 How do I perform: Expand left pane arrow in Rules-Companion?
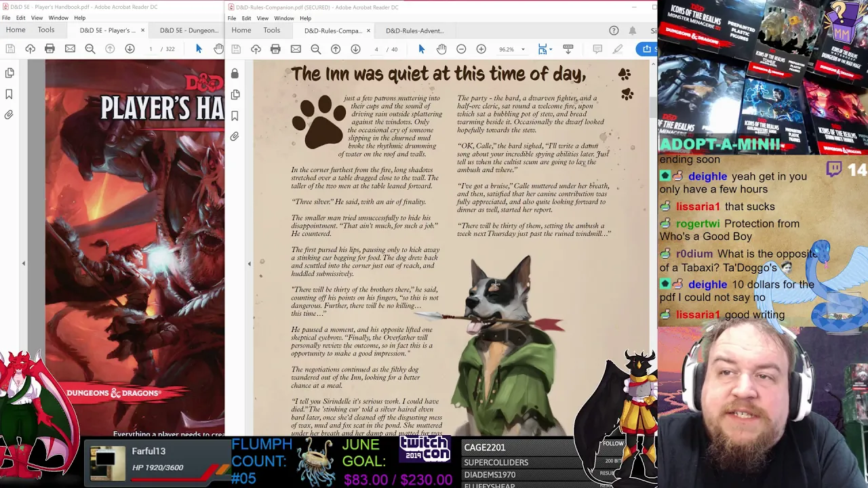tap(249, 263)
